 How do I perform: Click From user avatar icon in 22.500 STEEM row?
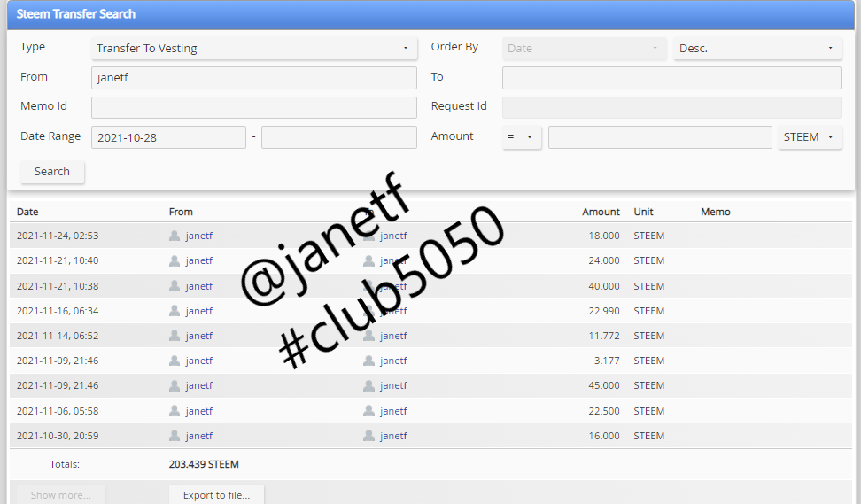pyautogui.click(x=175, y=411)
